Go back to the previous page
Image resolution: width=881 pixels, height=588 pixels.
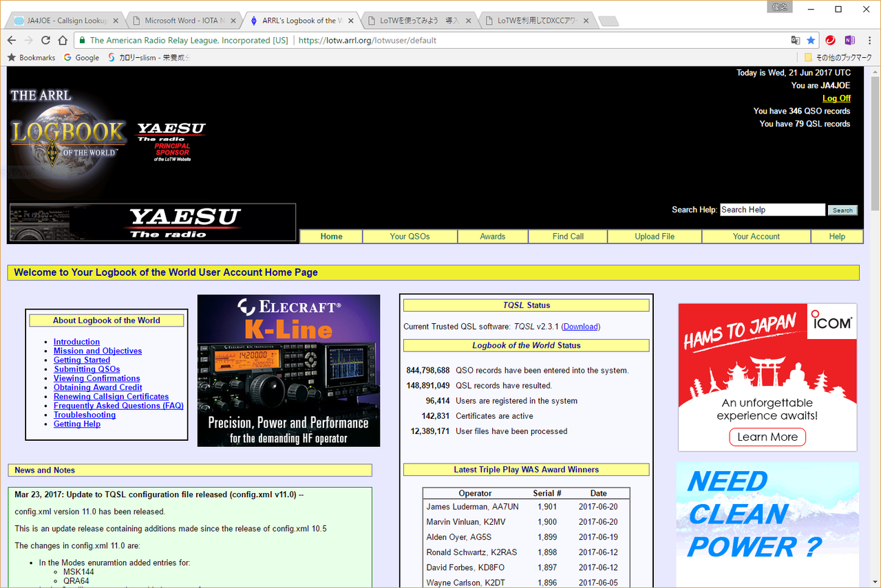(12, 40)
